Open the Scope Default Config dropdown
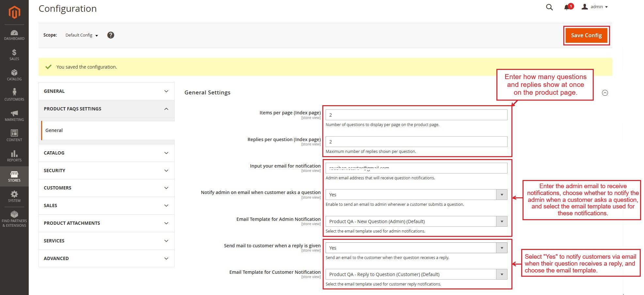The width and height of the screenshot is (644, 295). (x=82, y=35)
